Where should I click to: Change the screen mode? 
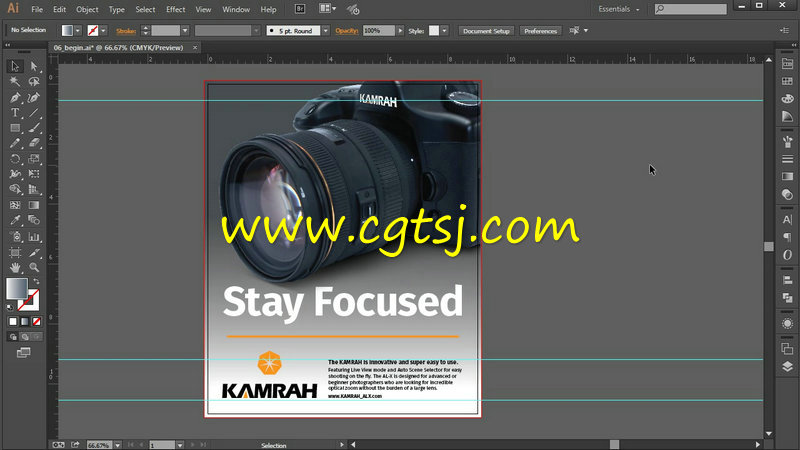point(23,353)
